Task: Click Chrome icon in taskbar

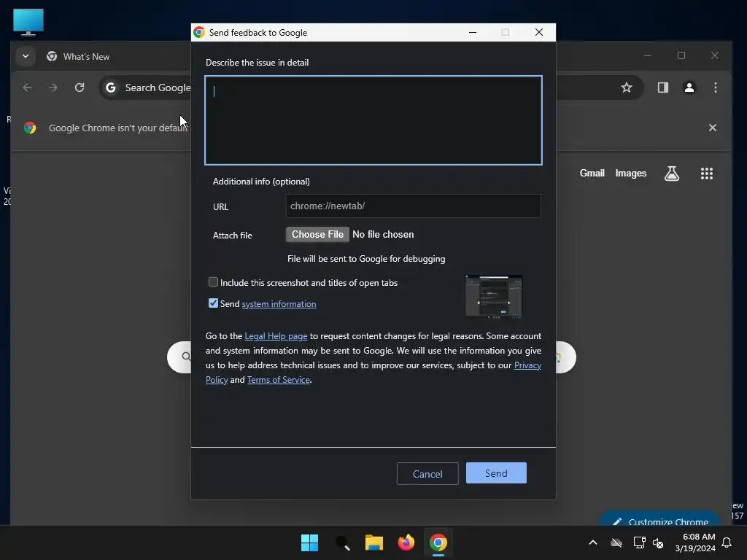Action: (438, 542)
